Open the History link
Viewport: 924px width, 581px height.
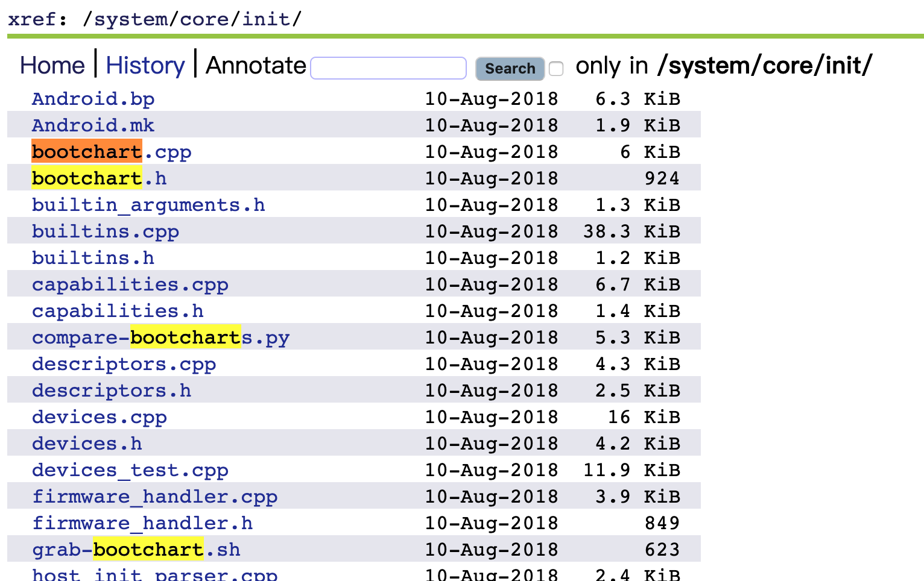point(145,65)
